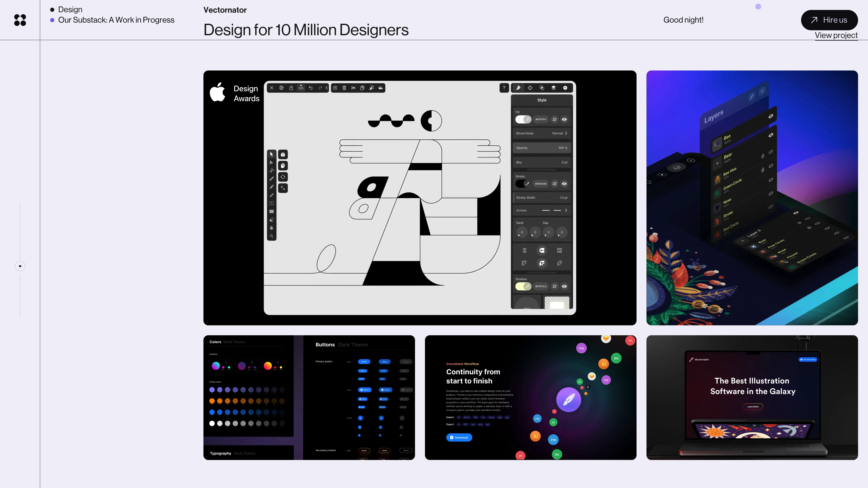Open Our Substack: A Work in Progress
This screenshot has width=868, height=488.
tap(116, 20)
